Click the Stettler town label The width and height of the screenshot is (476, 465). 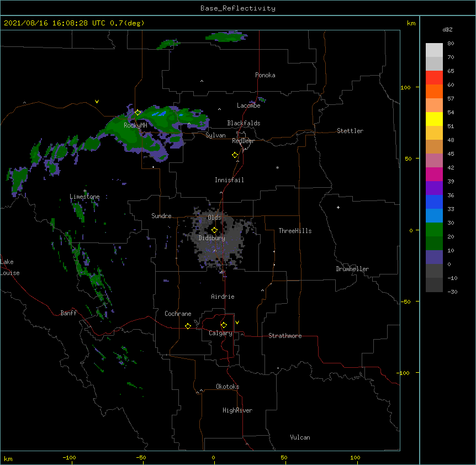pyautogui.click(x=350, y=131)
